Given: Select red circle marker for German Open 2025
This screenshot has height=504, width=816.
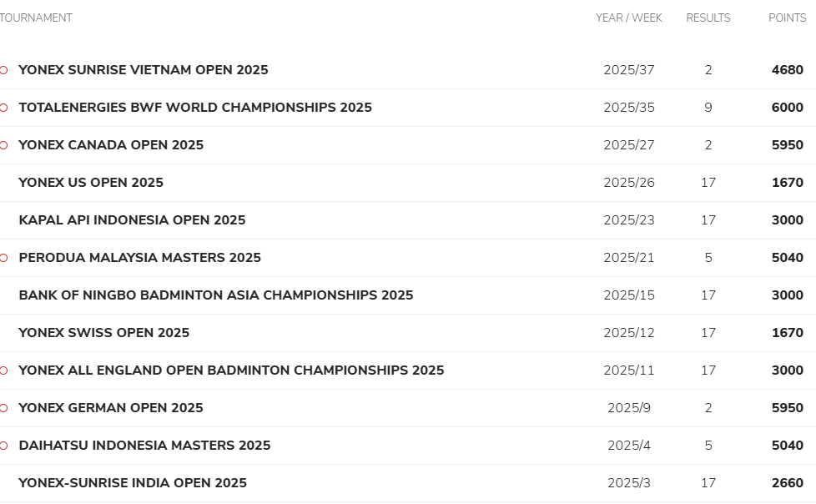Looking at the screenshot, I should click(3, 408).
